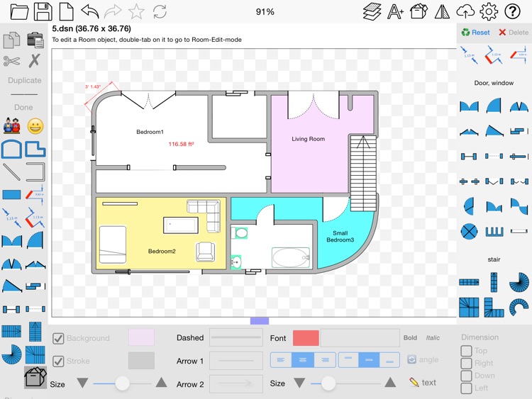This screenshot has width=532, height=399.
Task: Select the smiley face icon
Action: [x=35, y=127]
